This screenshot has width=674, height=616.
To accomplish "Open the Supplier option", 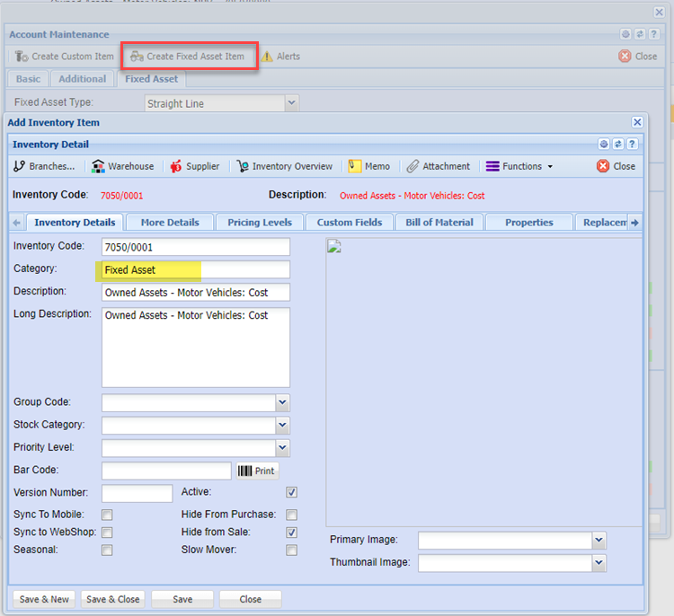I will (x=195, y=166).
